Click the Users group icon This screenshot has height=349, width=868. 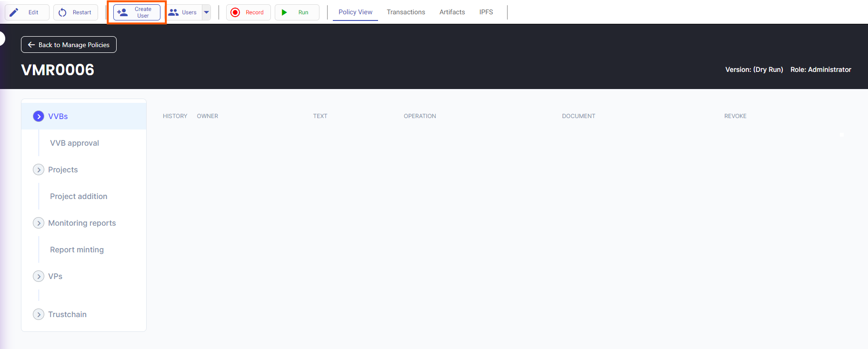coord(174,12)
